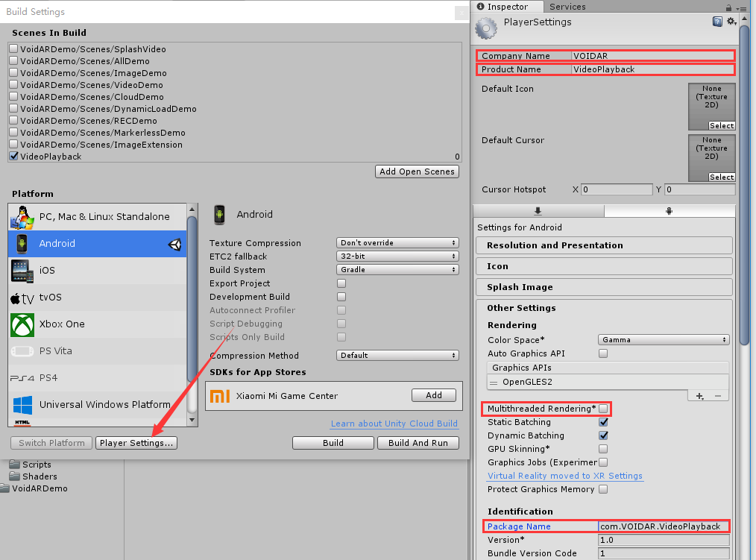Image resolution: width=756 pixels, height=560 pixels.
Task: Click the Build And Run button
Action: [x=418, y=443]
